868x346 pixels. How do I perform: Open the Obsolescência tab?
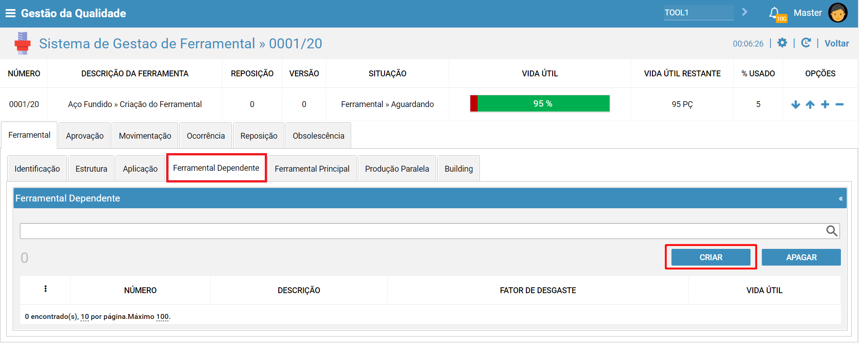click(319, 136)
